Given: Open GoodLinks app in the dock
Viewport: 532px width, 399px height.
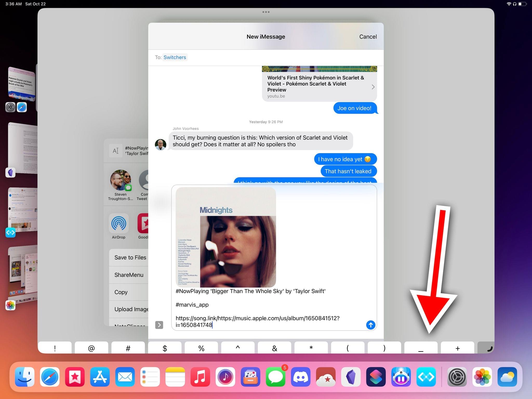Looking at the screenshot, I should click(x=75, y=377).
